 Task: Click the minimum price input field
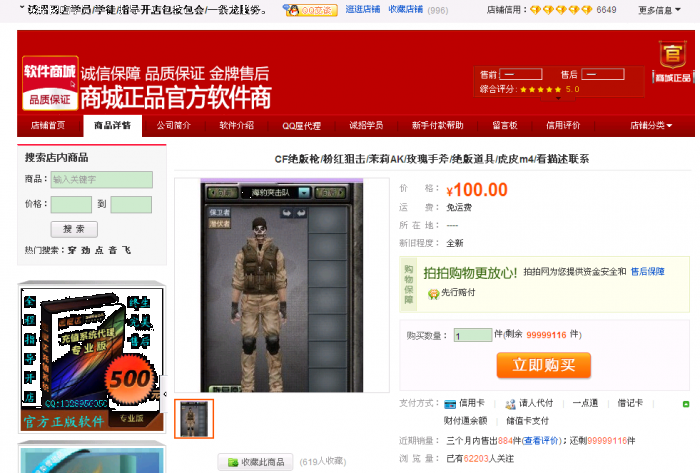point(71,204)
